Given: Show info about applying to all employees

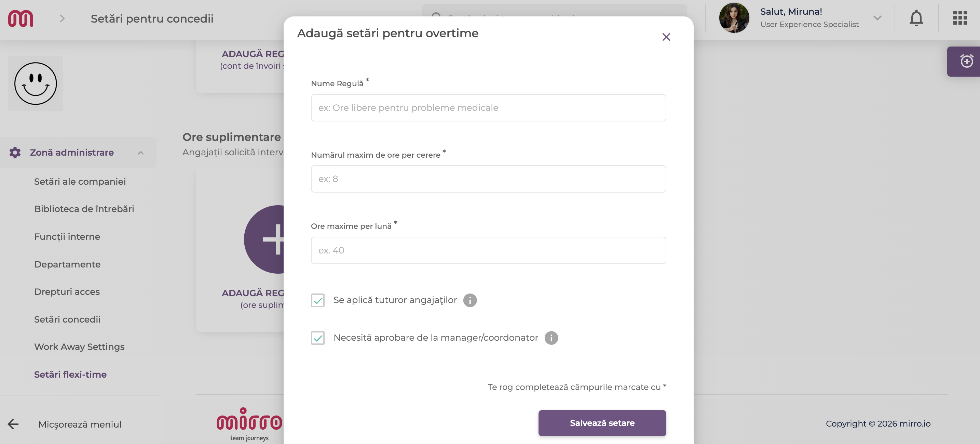Looking at the screenshot, I should [x=470, y=300].
